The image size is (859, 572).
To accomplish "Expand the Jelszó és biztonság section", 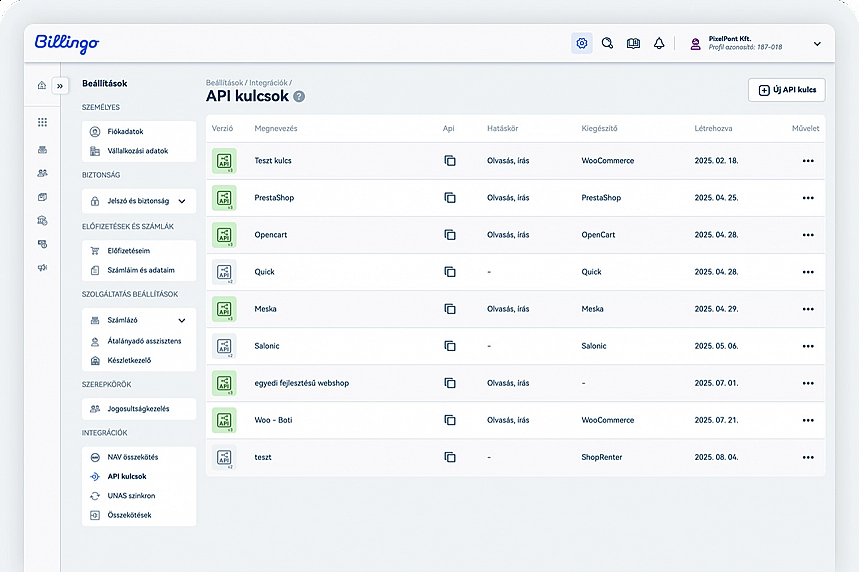I will click(x=181, y=201).
